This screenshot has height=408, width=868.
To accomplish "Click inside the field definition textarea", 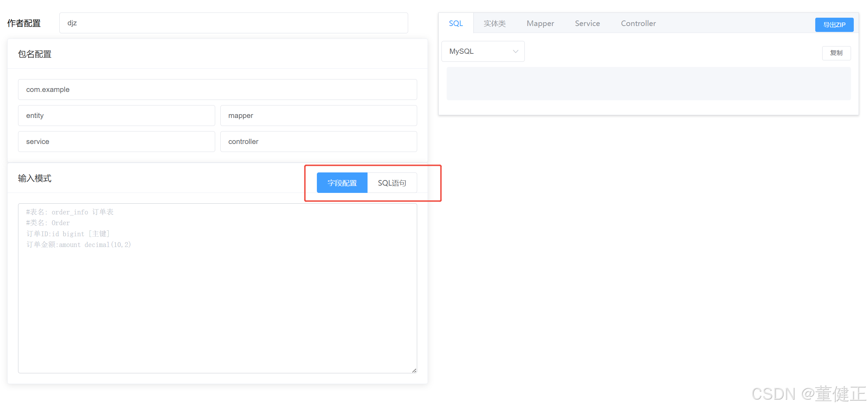I will pos(217,298).
